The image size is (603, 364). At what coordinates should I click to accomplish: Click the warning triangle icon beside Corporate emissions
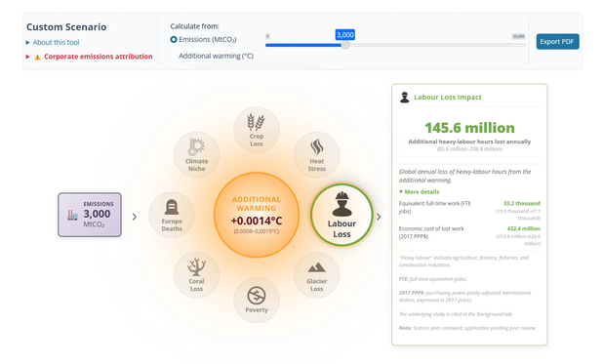(37, 57)
